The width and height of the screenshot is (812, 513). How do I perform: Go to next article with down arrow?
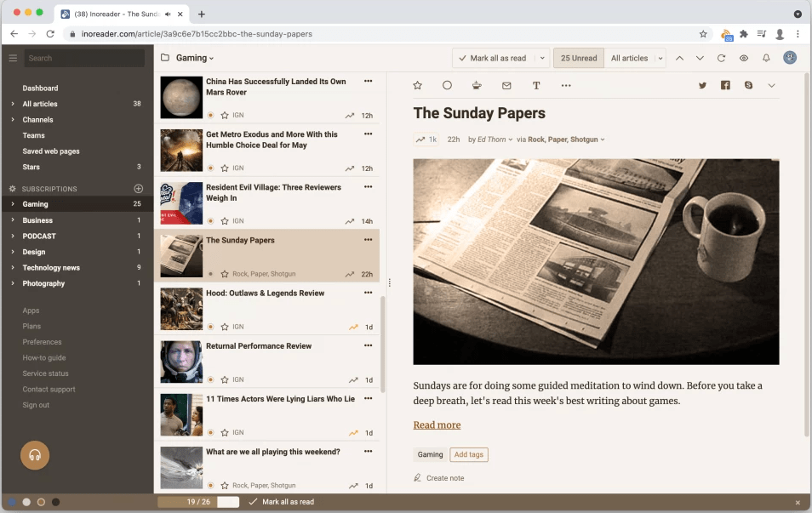[x=700, y=58]
